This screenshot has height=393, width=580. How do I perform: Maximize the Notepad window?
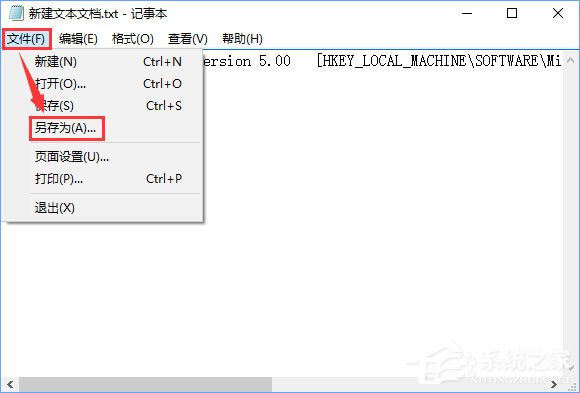coord(512,14)
